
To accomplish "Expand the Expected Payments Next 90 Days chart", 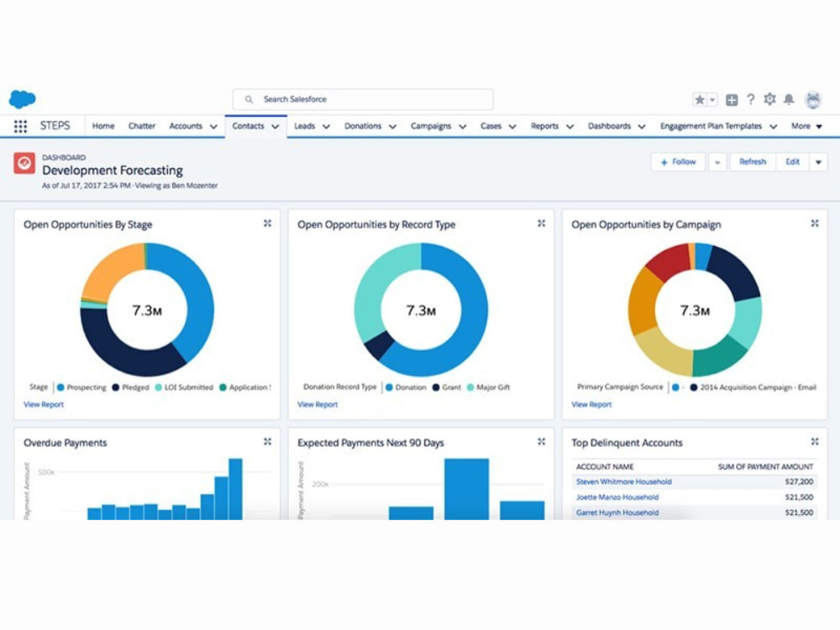I will [x=541, y=442].
